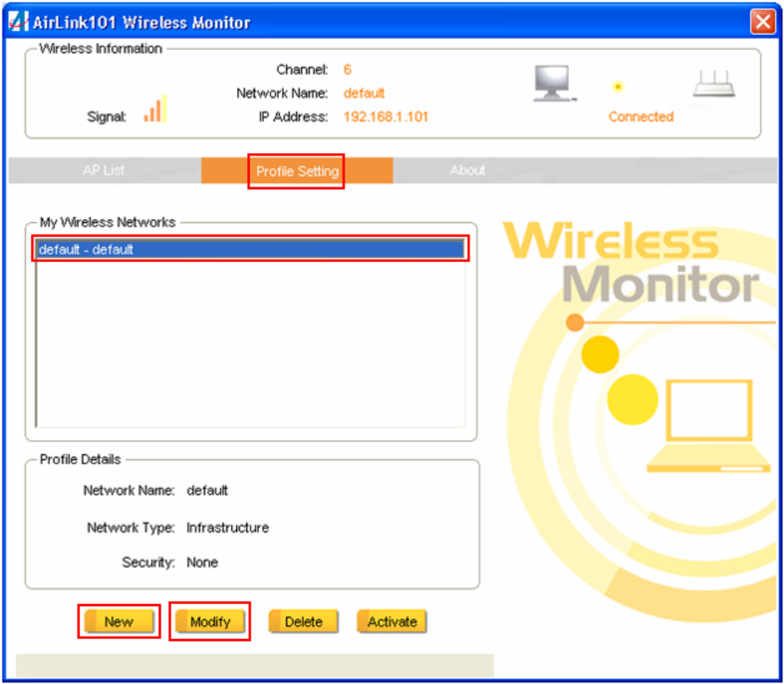This screenshot has height=684, width=784.
Task: Click the signal strength bars icon
Action: coord(155,108)
